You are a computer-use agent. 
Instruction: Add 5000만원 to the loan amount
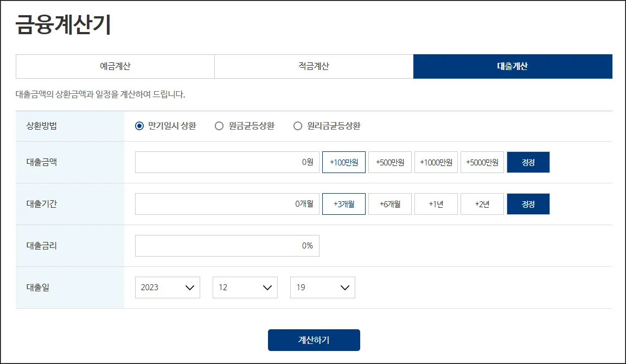(x=482, y=162)
